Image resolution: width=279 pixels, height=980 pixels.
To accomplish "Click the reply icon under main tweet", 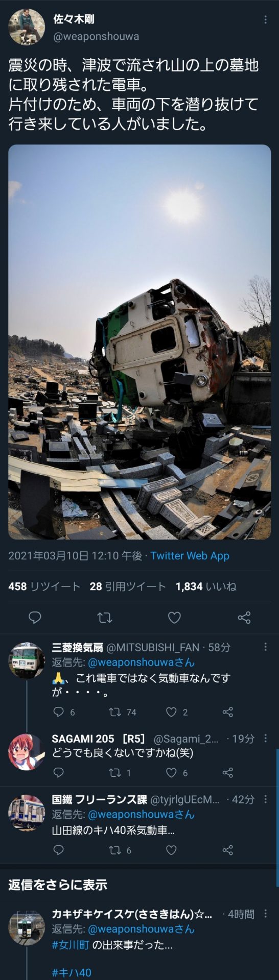I will (35, 618).
